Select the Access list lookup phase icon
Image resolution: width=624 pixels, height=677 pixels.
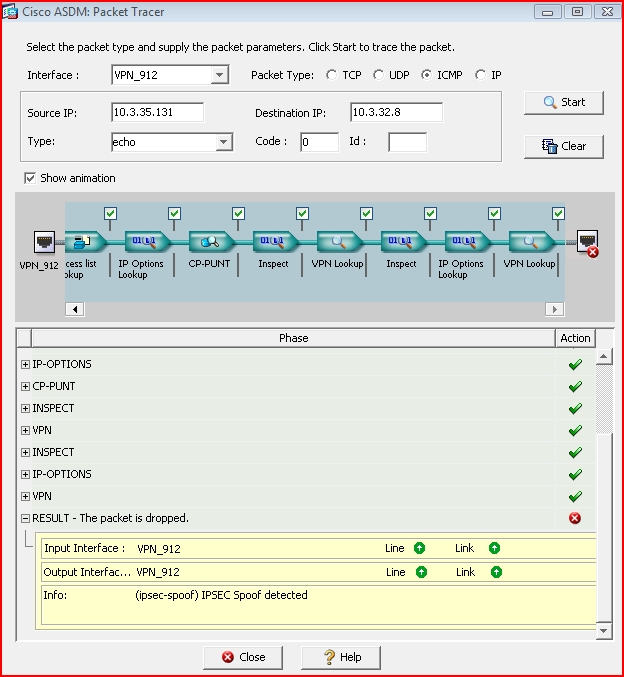(84, 242)
